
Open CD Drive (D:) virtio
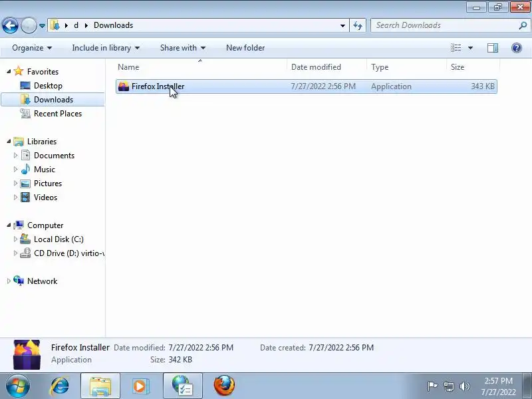point(69,253)
